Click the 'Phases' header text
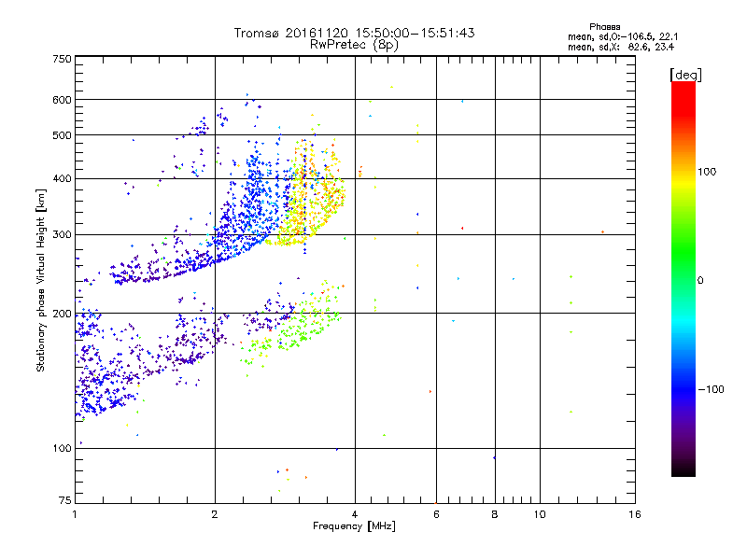This screenshot has height=560, width=747. pyautogui.click(x=604, y=27)
